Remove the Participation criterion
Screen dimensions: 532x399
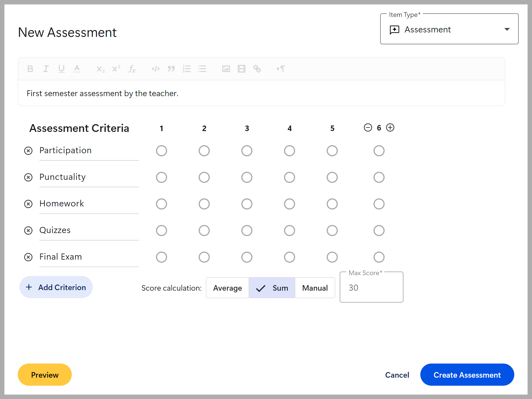point(28,151)
